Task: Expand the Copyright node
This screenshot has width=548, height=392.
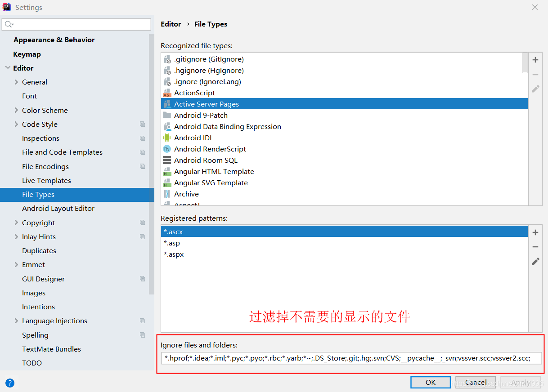Action: pyautogui.click(x=16, y=223)
